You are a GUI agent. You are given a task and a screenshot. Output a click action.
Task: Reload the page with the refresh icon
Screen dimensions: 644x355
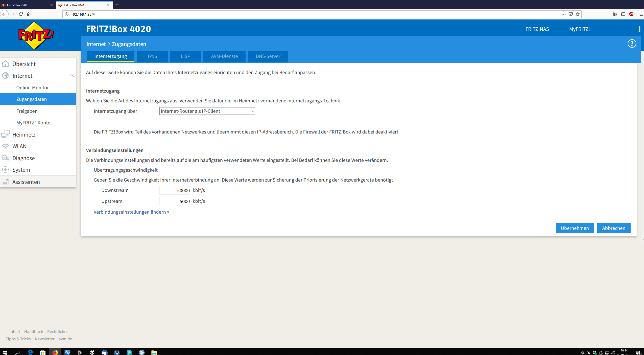point(21,14)
